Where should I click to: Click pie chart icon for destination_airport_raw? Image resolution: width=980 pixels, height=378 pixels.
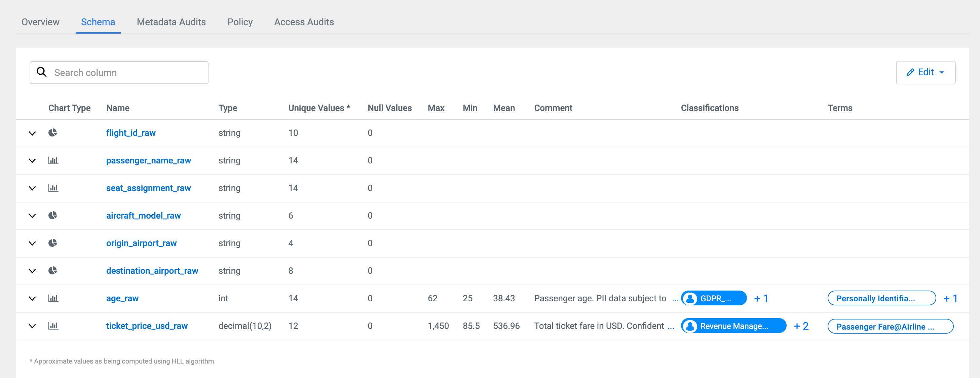point(52,271)
